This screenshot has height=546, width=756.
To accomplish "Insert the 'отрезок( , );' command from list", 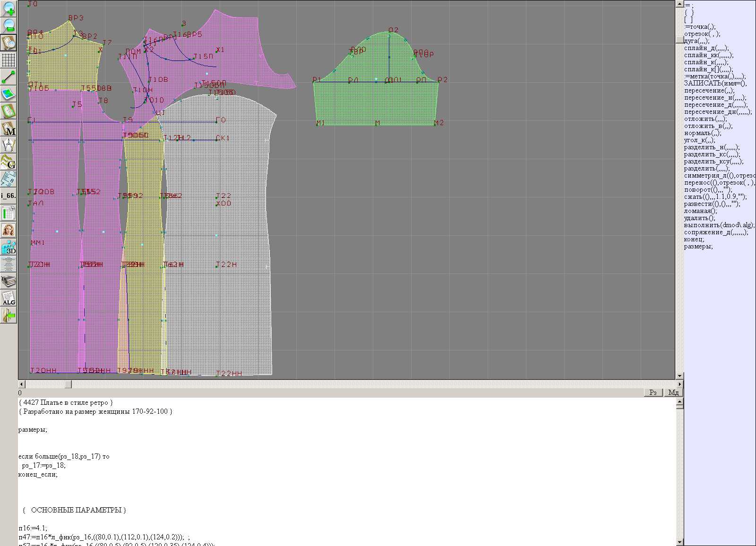I will [x=702, y=34].
